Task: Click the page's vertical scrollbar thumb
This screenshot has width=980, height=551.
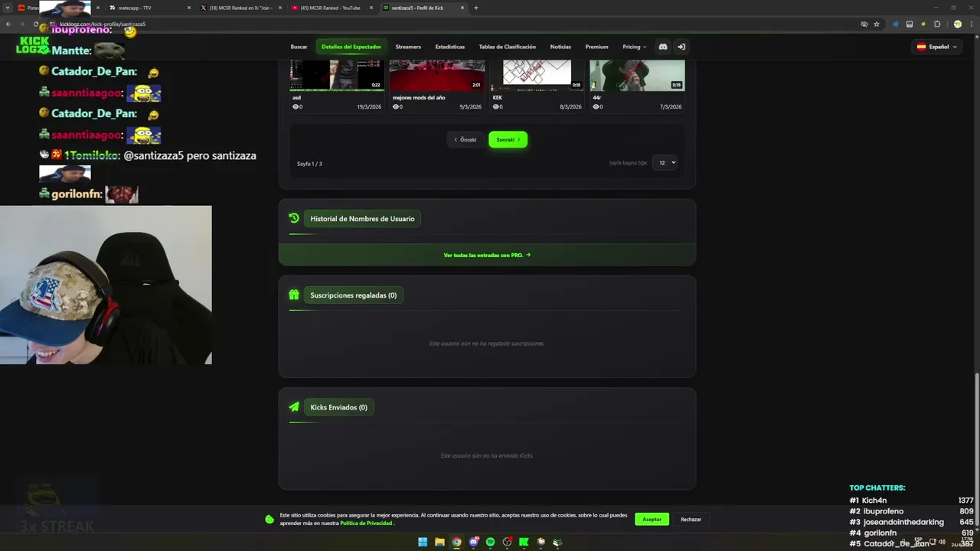Action: coord(977,452)
